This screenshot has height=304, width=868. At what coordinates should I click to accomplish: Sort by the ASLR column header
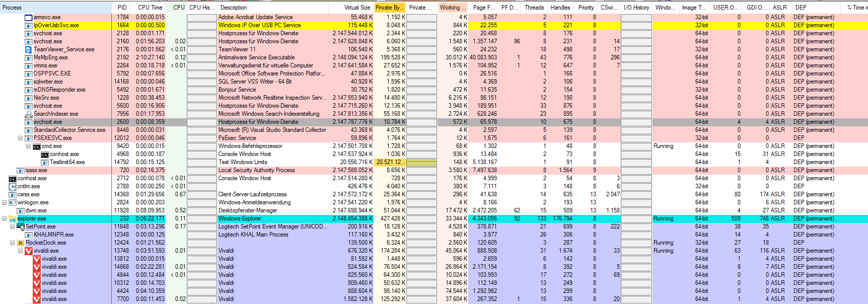point(780,7)
